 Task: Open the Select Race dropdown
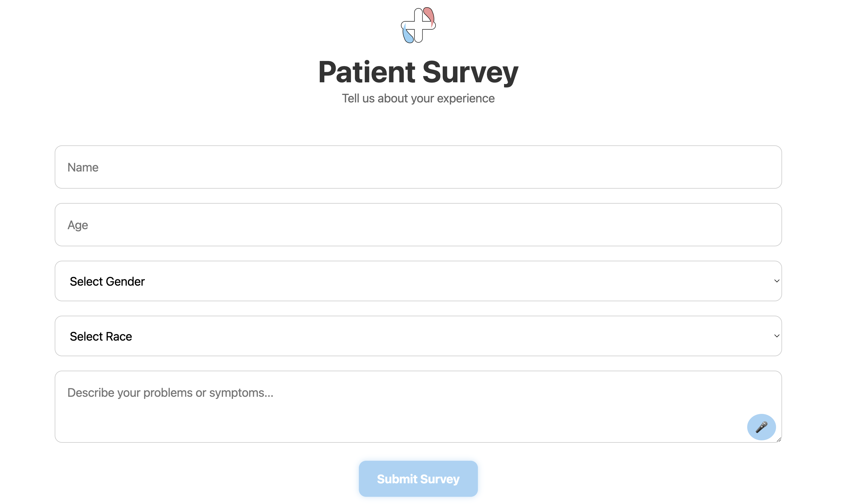click(418, 336)
